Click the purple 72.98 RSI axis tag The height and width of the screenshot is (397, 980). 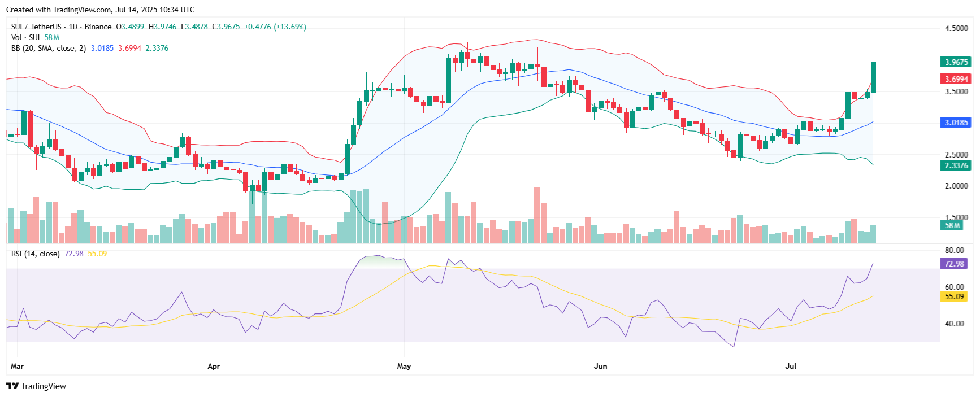tap(954, 264)
